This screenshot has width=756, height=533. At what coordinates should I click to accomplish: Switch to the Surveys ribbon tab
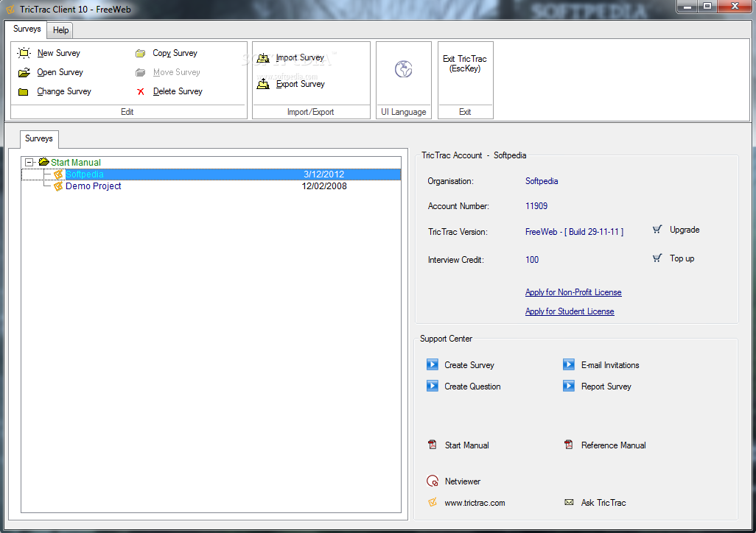click(x=27, y=29)
